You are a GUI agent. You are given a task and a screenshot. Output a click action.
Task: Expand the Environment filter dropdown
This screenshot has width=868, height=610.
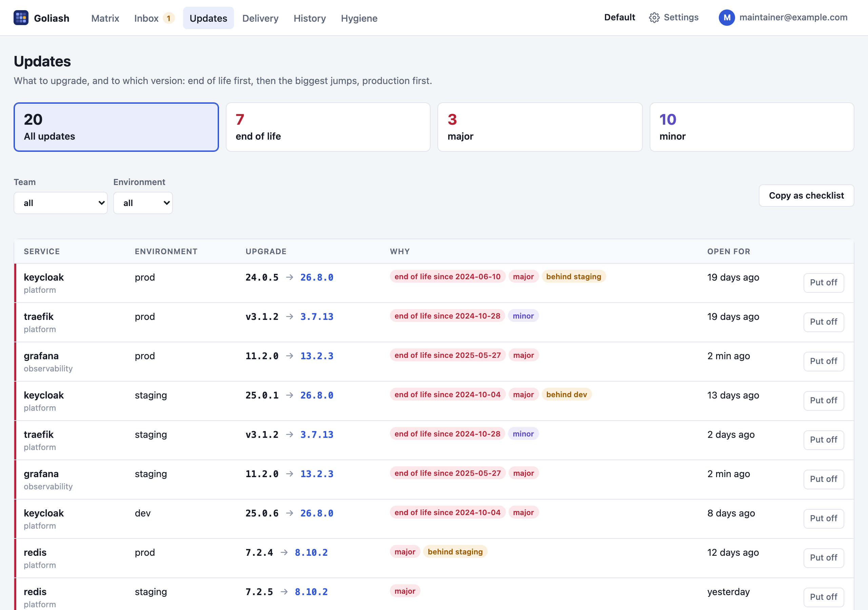pos(143,203)
